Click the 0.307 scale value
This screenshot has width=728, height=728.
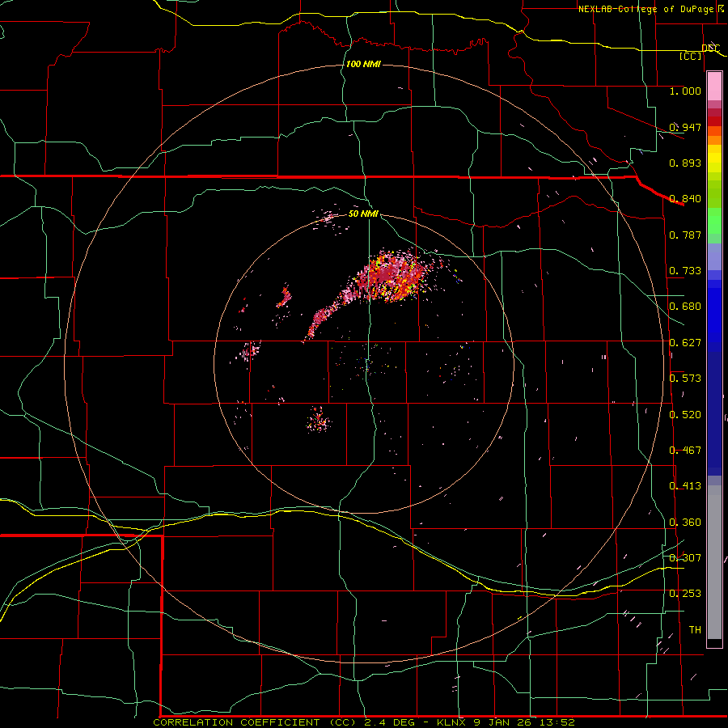point(685,558)
